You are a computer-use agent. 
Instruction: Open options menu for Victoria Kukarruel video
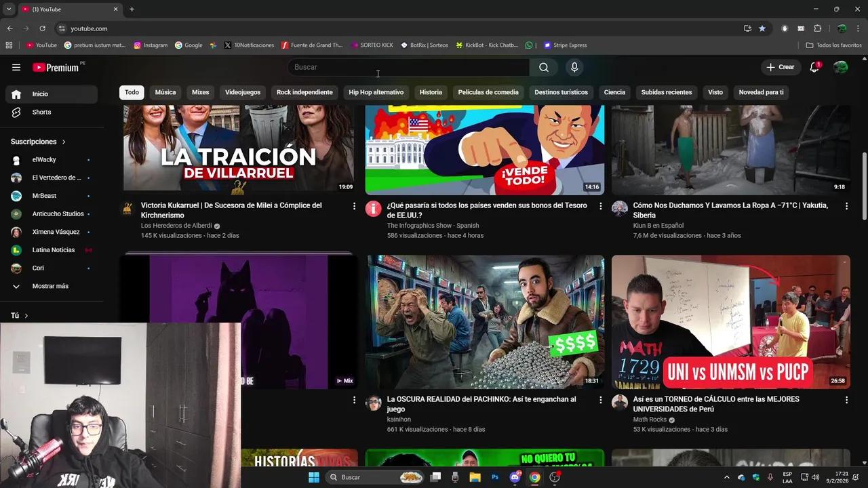[x=354, y=206]
